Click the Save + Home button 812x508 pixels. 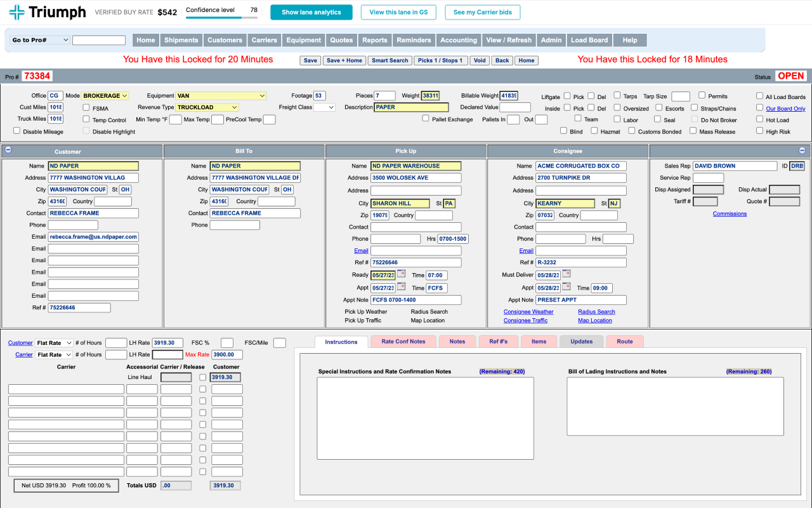pyautogui.click(x=344, y=60)
